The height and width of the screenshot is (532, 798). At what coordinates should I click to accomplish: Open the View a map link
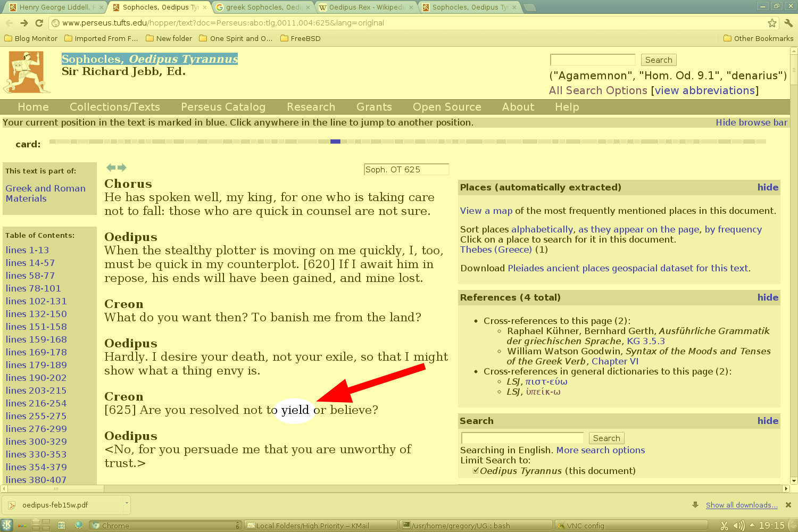tap(486, 211)
